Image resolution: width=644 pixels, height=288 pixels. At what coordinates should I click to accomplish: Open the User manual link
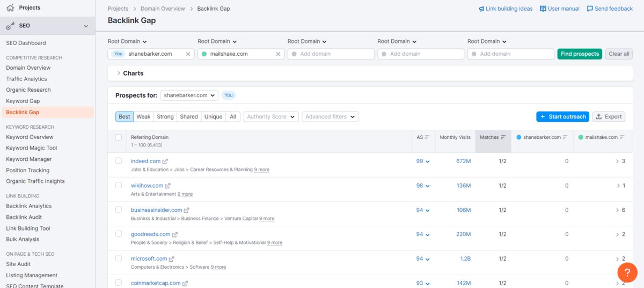(560, 9)
